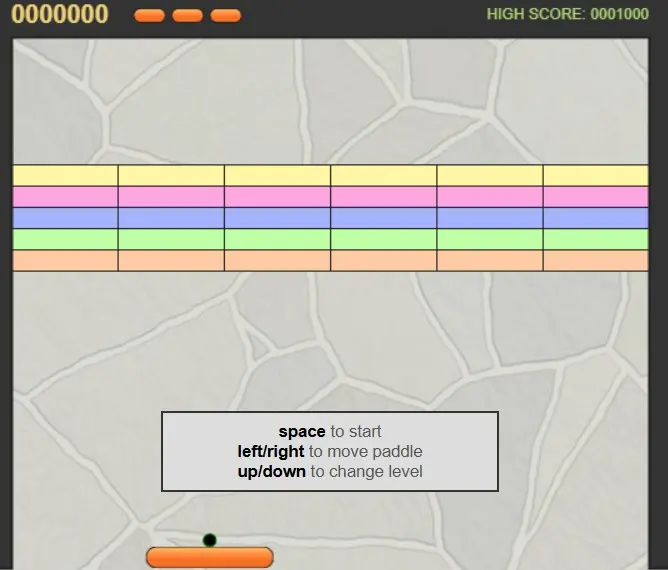668x570 pixels.
Task: Select the first orange life indicator
Action: pos(149,16)
